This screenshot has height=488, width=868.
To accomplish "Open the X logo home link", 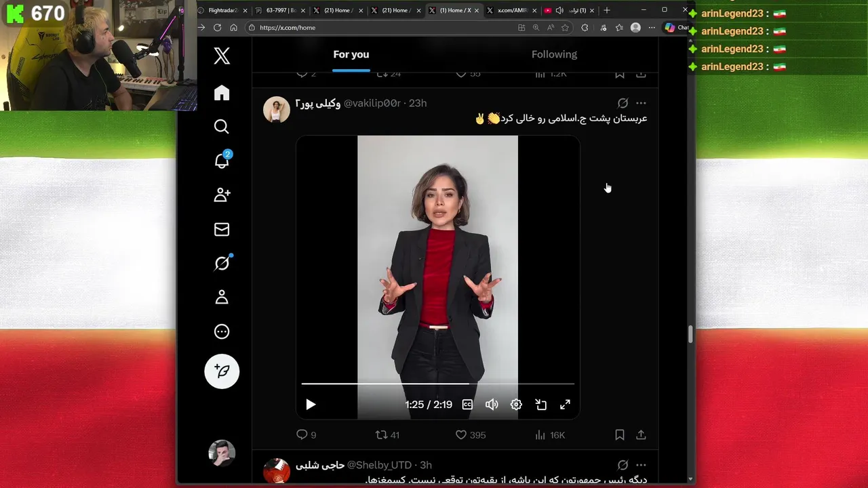I will pyautogui.click(x=222, y=56).
